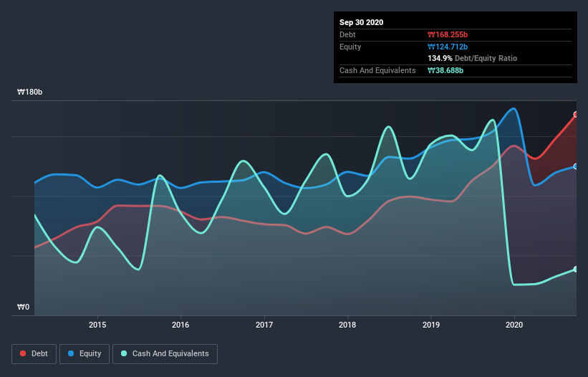Click the Cash And Equivalents tooltip label

[x=377, y=70]
